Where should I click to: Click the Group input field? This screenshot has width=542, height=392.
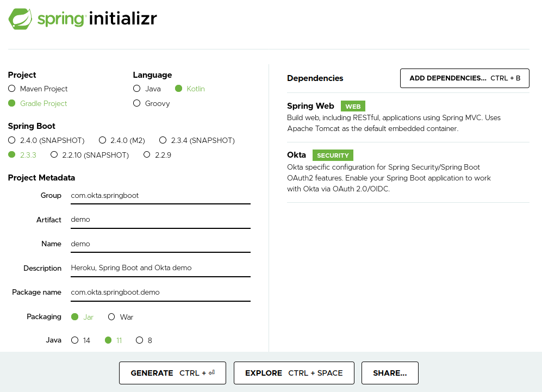[x=160, y=195]
